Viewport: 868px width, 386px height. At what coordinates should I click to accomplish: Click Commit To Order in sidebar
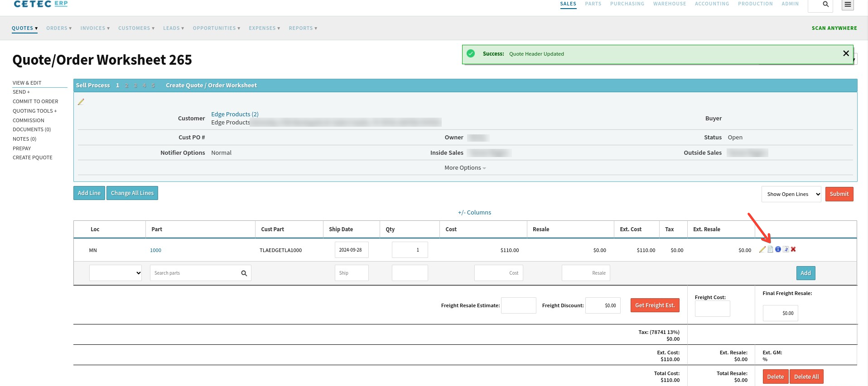[x=35, y=101]
